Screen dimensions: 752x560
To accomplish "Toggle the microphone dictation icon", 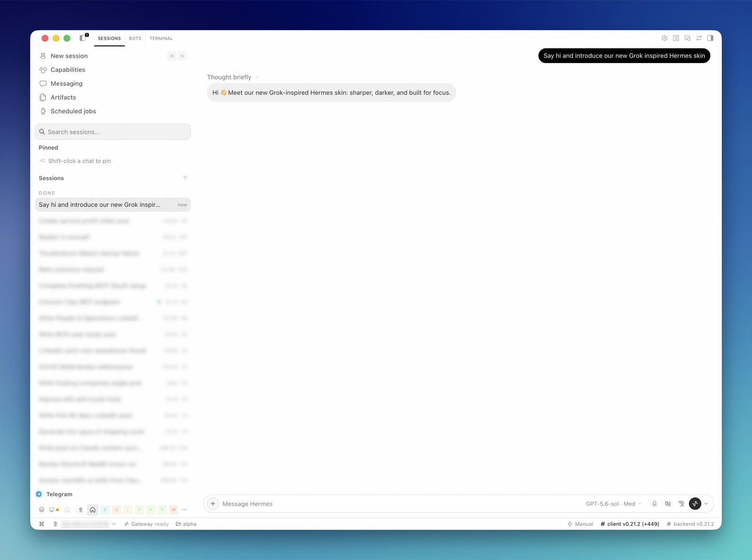I will [654, 504].
